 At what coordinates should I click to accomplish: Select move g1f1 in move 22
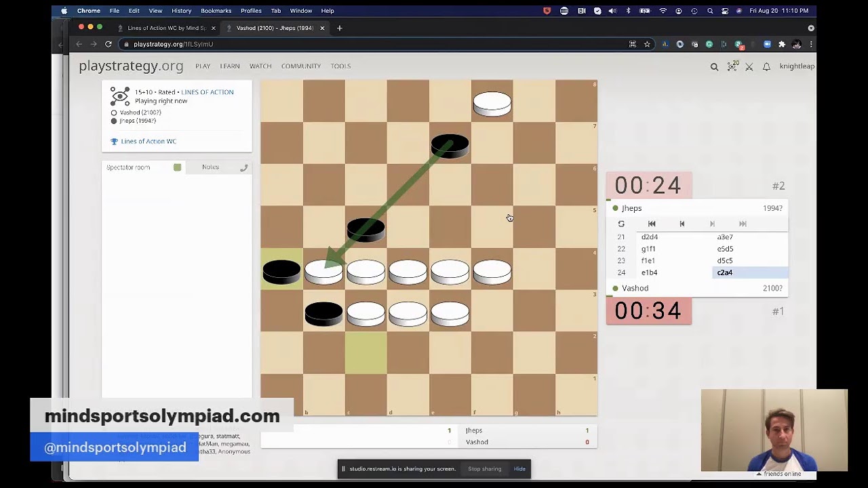click(x=648, y=249)
